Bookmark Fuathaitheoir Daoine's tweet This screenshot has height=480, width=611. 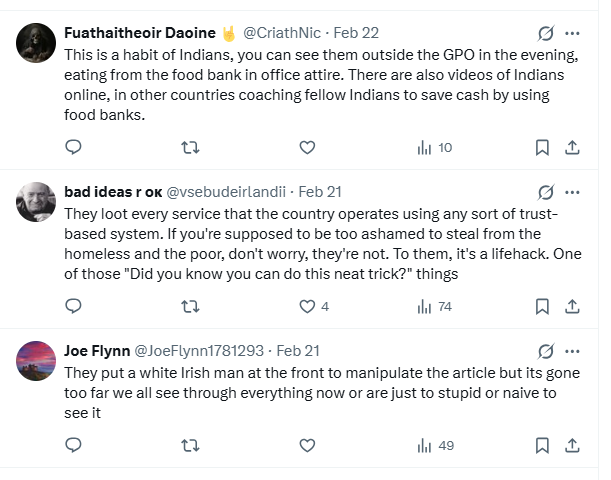[x=542, y=147]
